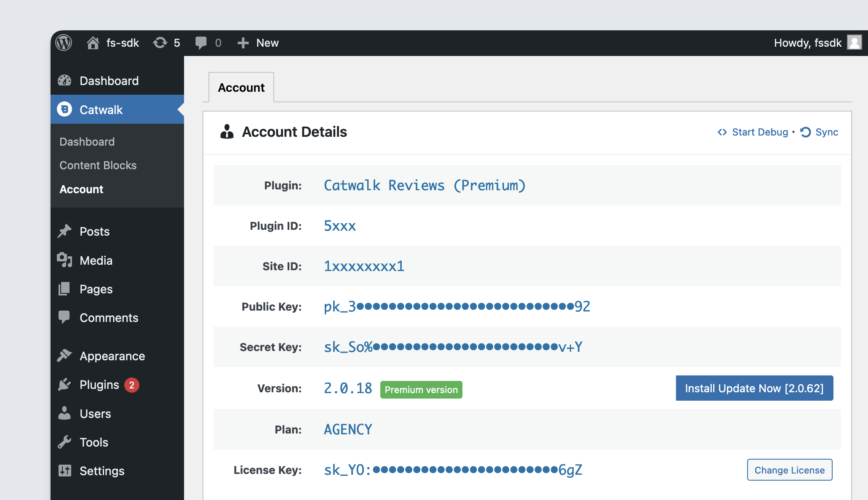
Task: Expand the Tools sidebar section
Action: [x=94, y=443]
